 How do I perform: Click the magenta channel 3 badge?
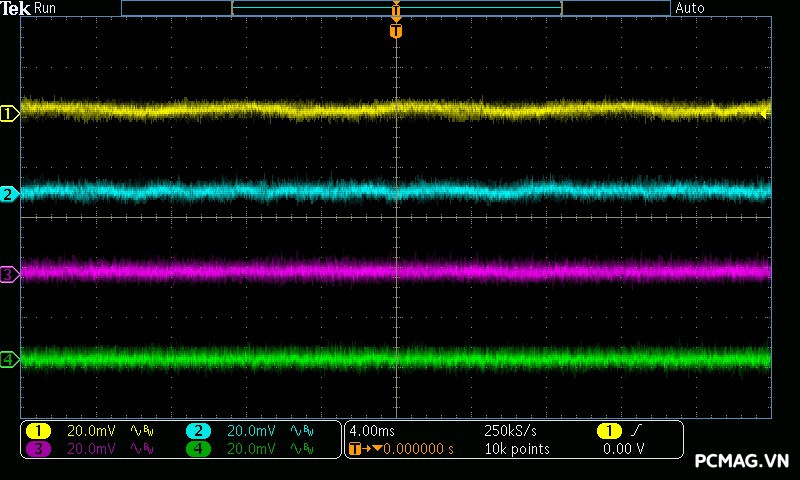38,449
